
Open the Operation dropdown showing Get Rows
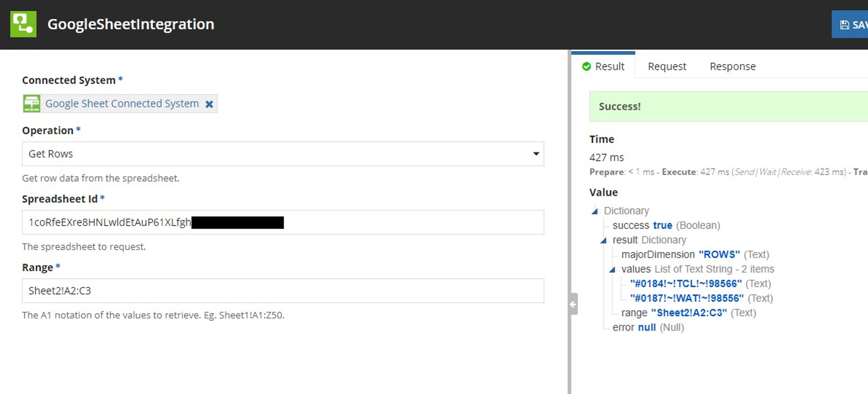coord(283,154)
